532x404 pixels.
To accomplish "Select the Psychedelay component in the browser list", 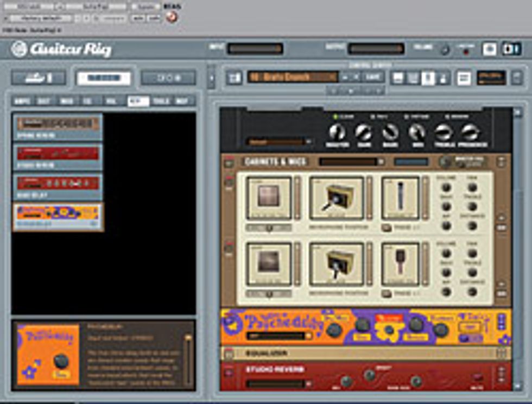I will coord(58,216).
